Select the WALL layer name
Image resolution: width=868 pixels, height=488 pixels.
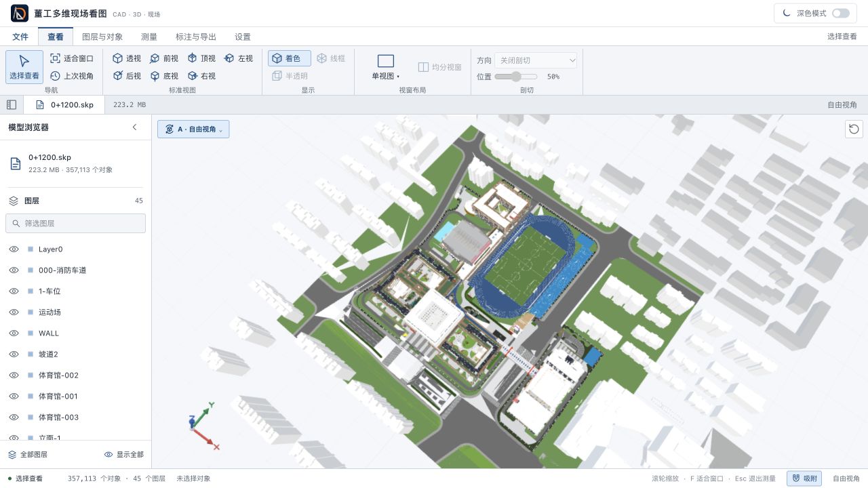49,333
